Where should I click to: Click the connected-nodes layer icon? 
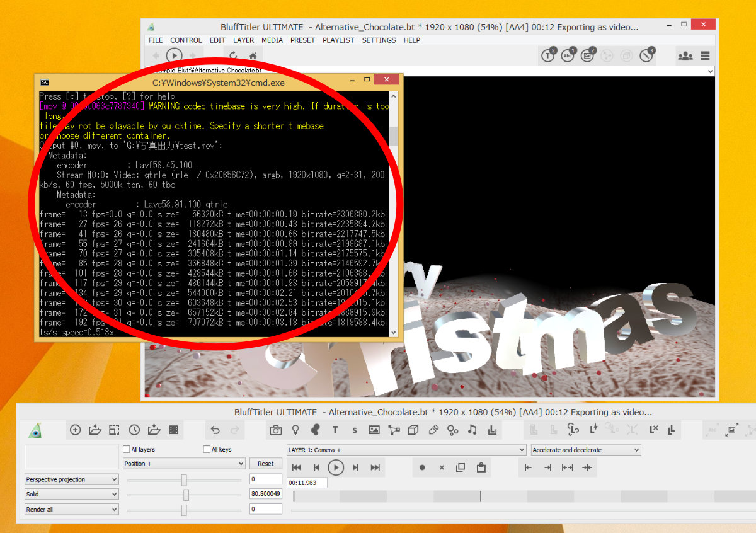[x=394, y=430]
